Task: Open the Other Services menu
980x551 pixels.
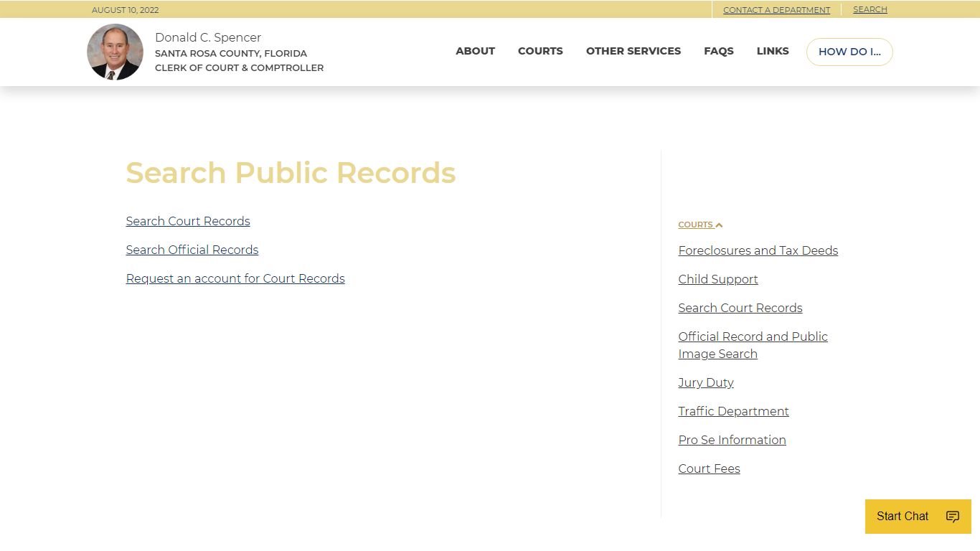Action: click(633, 51)
